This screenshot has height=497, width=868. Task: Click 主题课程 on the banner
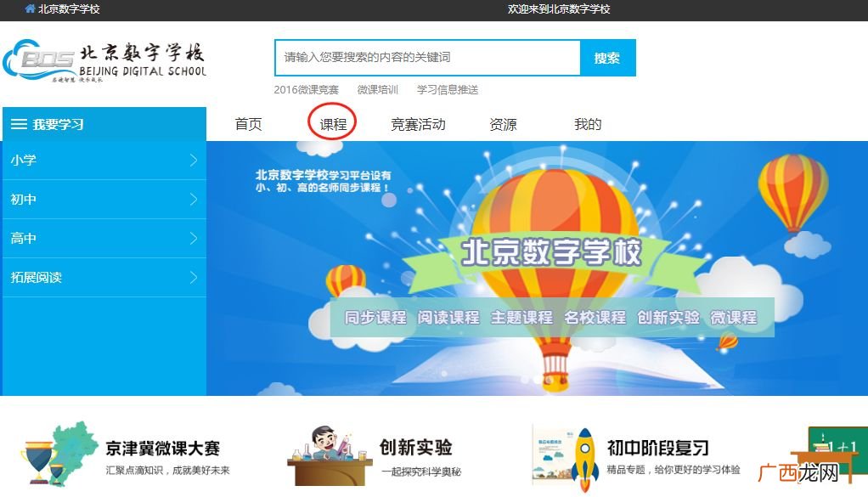521,318
